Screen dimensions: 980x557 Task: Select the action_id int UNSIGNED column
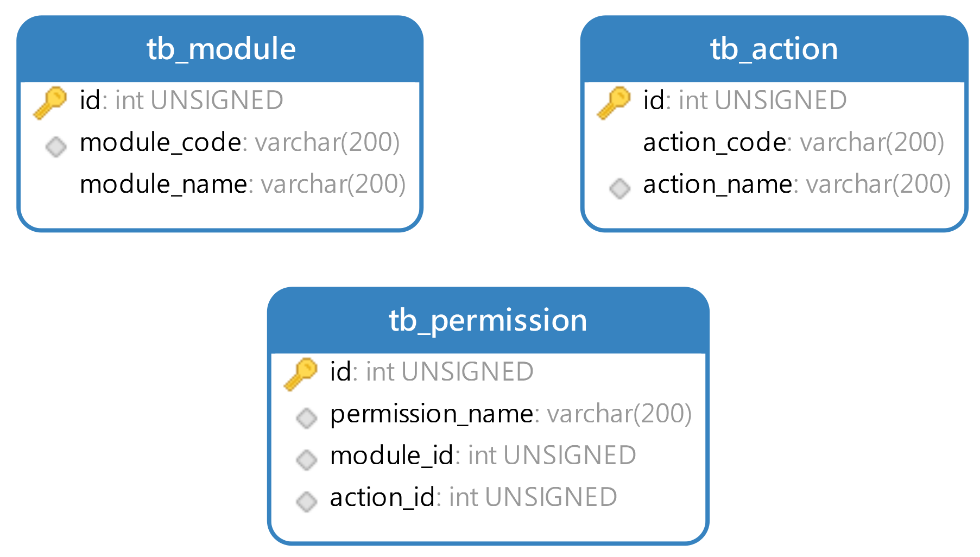(x=488, y=497)
